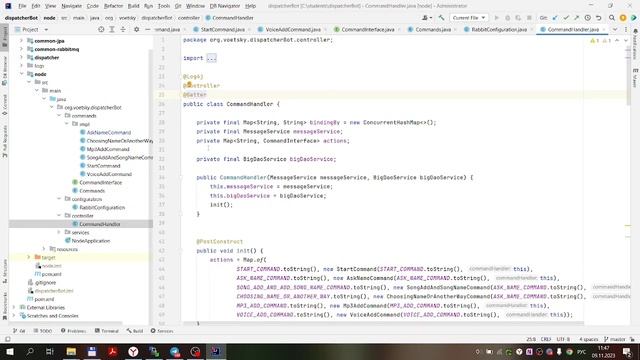Click the user account icon in toolbar
The image size is (640, 360).
(x=427, y=18)
